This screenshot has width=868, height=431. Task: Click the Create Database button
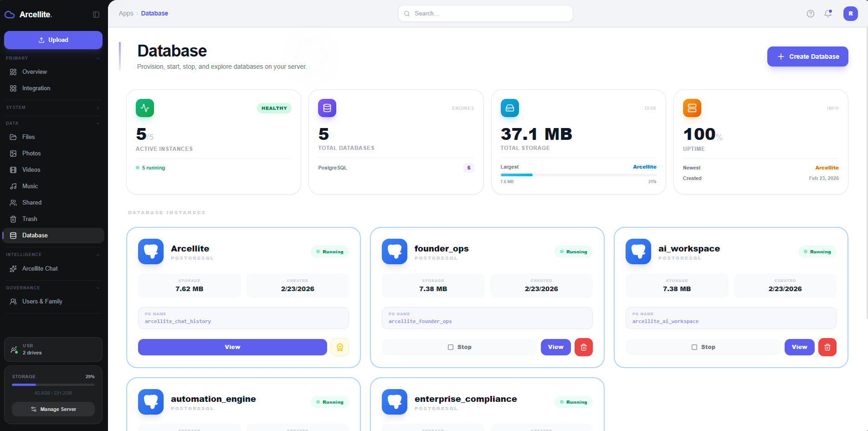click(x=807, y=56)
